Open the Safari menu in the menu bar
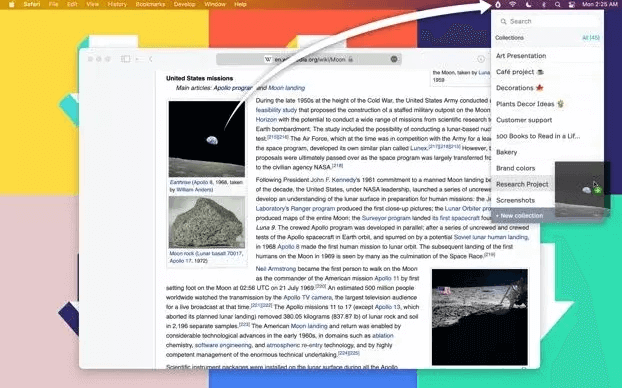Screen dimensions: 622x388 pos(32,4)
